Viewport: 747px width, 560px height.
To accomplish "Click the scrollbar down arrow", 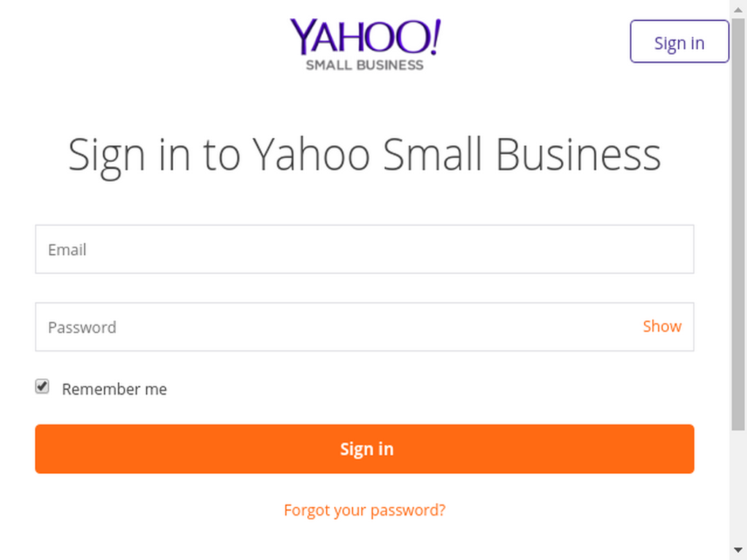I will coord(738,551).
